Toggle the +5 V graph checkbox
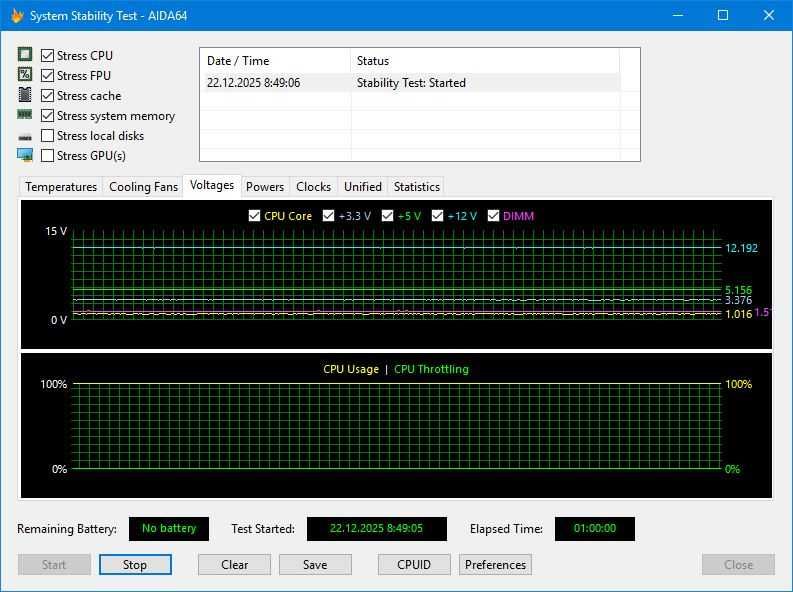 coord(387,216)
